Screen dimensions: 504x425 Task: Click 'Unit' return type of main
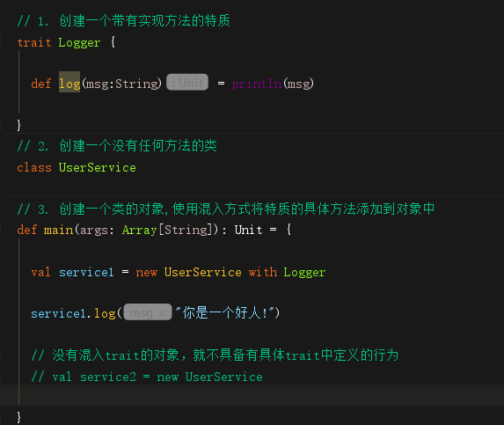(248, 230)
